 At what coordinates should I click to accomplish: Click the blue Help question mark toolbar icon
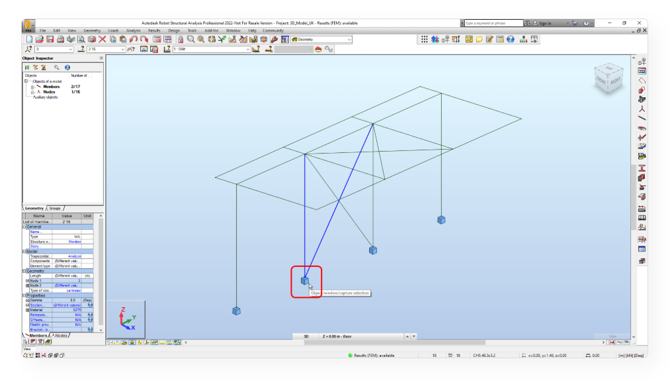click(510, 39)
